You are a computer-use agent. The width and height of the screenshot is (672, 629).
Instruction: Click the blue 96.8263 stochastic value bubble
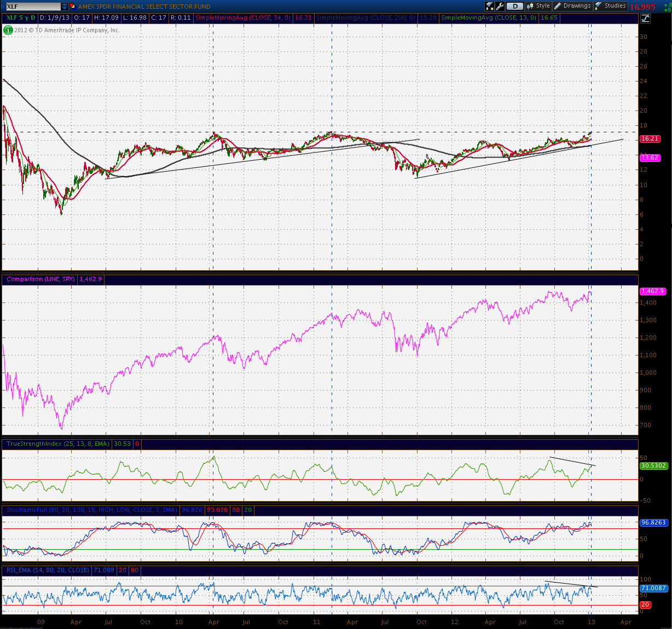[653, 522]
